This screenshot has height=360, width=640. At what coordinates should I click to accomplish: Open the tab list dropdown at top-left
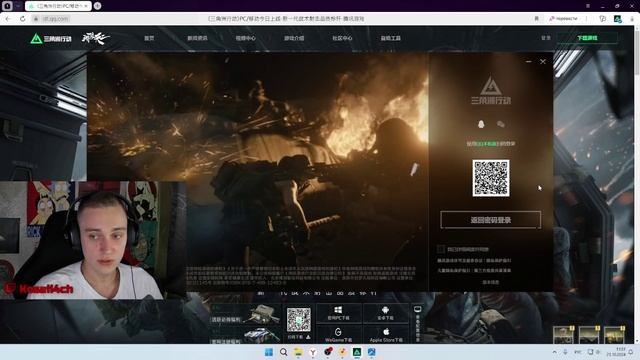(x=18, y=6)
